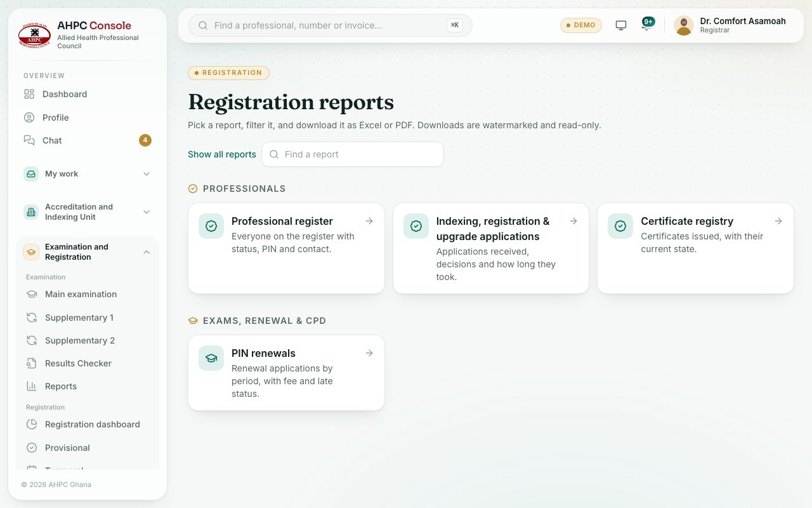
Task: Click Dr. Comfort Asamoah's avatar
Action: 684,25
